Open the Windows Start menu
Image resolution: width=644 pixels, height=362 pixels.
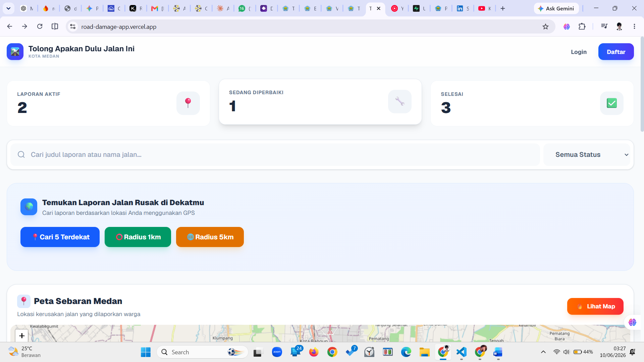click(x=146, y=352)
